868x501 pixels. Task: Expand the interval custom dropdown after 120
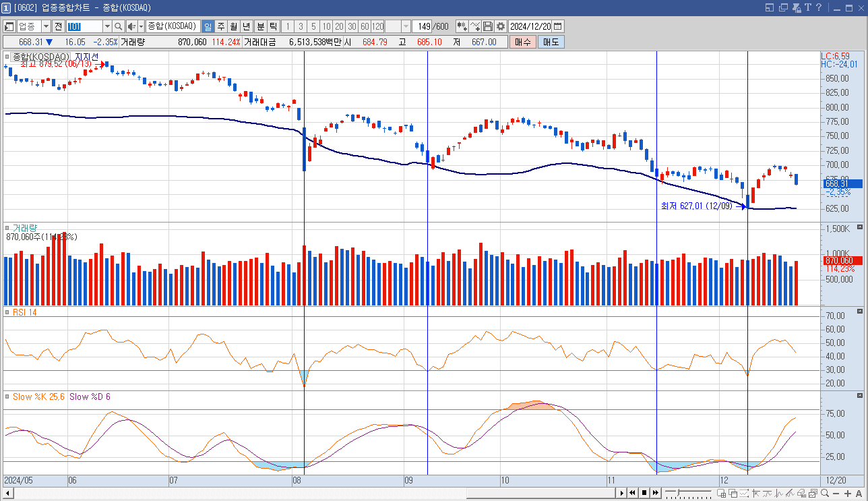406,26
